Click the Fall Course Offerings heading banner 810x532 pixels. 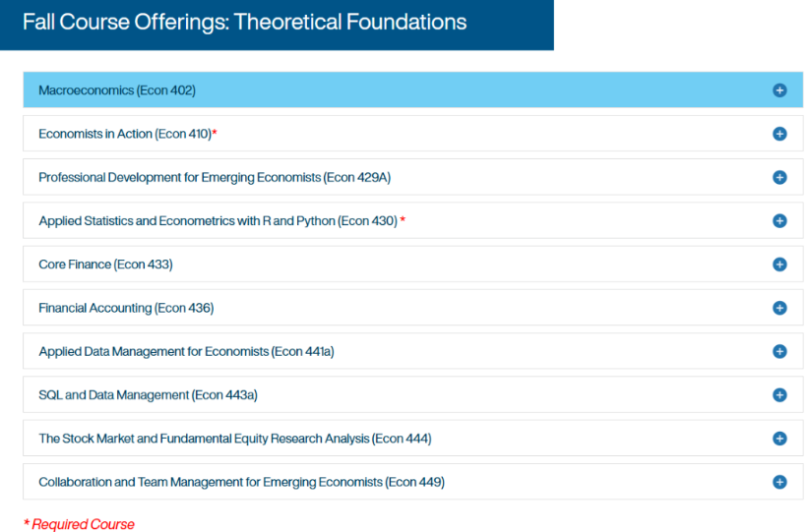244,22
